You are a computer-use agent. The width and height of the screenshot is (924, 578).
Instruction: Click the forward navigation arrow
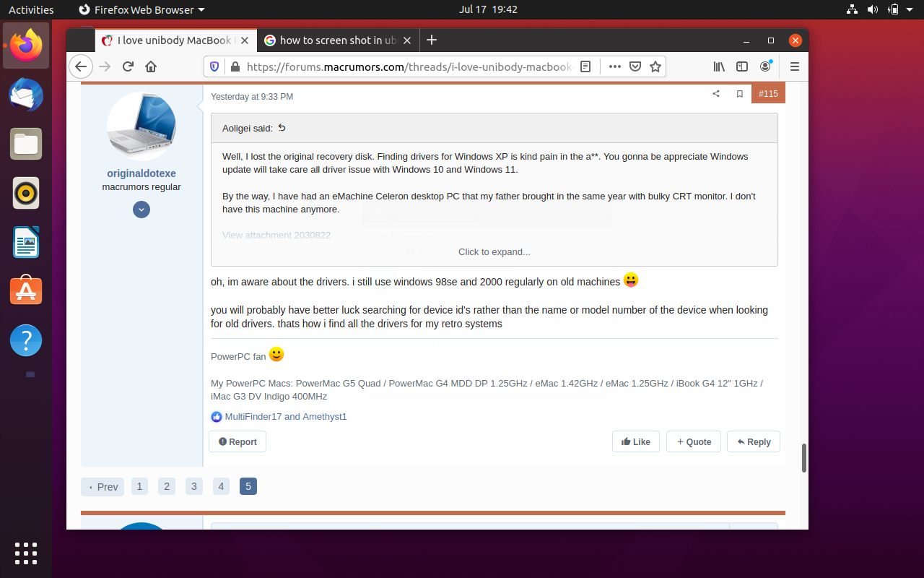(x=105, y=66)
